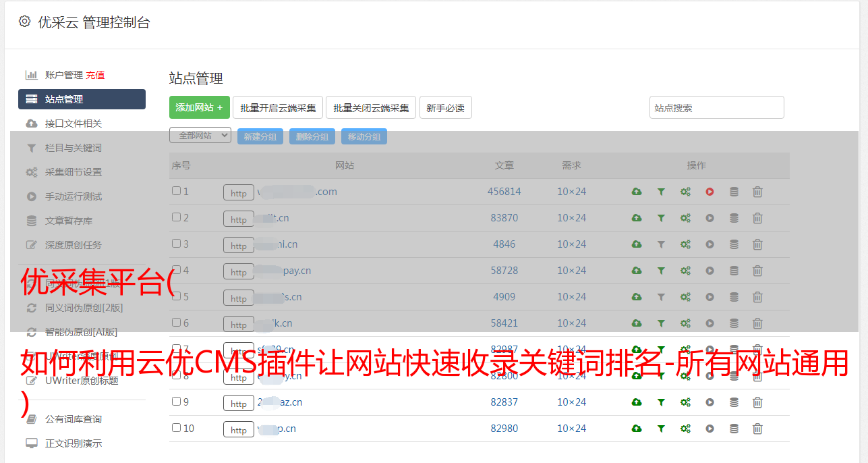Check the row 3 checkbox
The image size is (868, 463).
pyautogui.click(x=176, y=244)
